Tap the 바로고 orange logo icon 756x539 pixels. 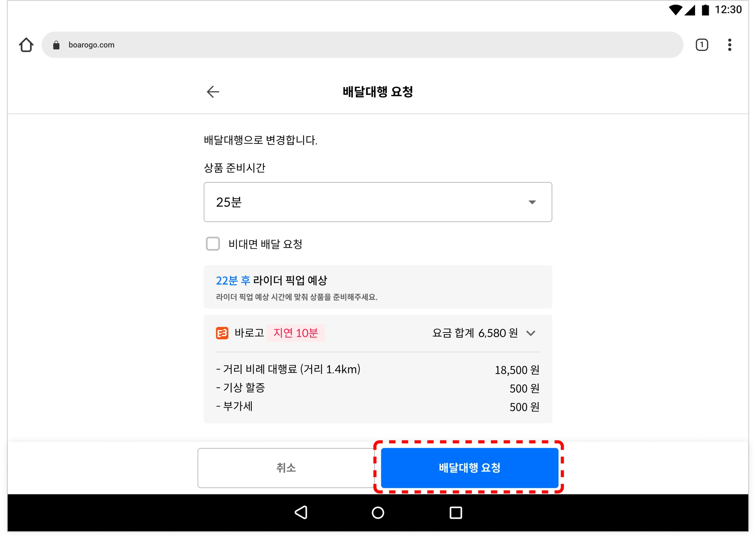pyautogui.click(x=222, y=333)
